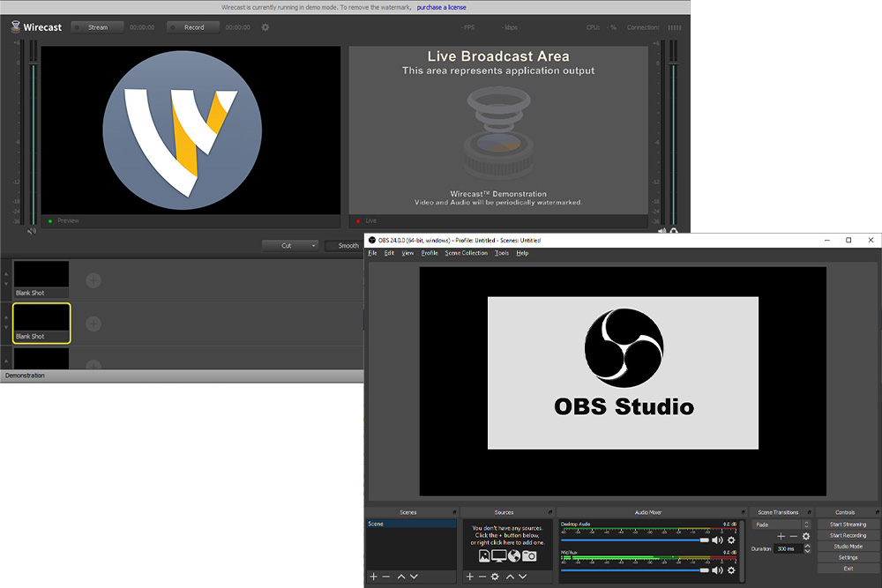Viewport: 882px width, 588px height.
Task: Click Start Streaming in OBS Controls
Action: 848,524
